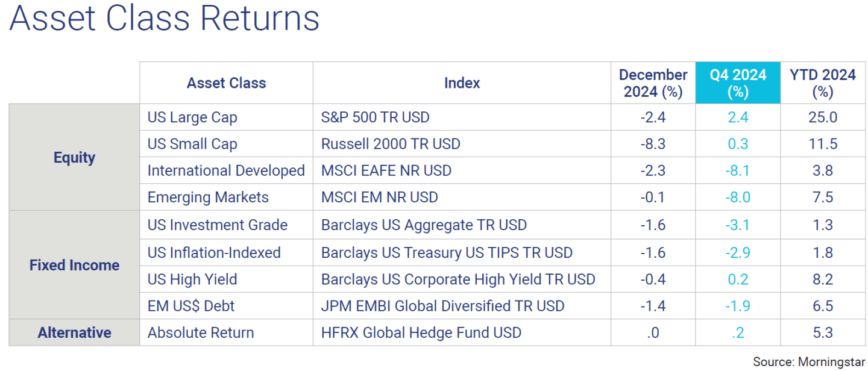Select the EM US$ Debt row label
This screenshot has width=868, height=371.
coord(191,306)
